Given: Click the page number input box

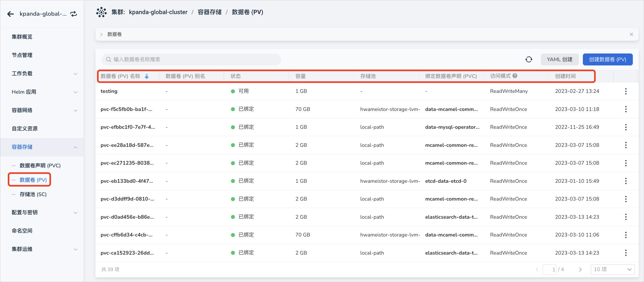Looking at the screenshot, I should [550, 269].
